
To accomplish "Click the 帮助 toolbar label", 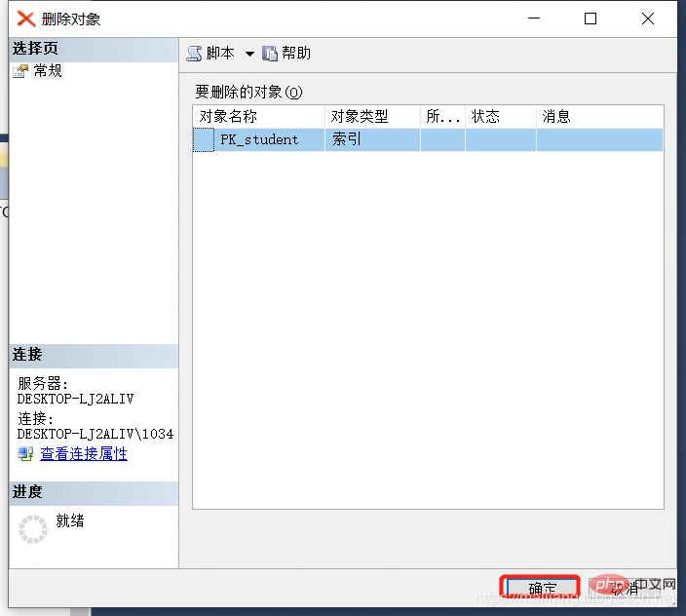I will 296,53.
